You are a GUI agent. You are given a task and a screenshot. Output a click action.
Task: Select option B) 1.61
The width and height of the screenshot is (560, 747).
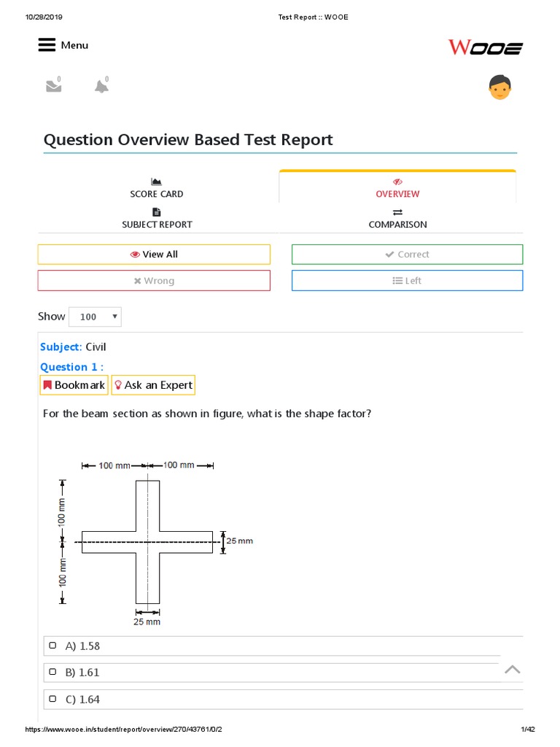[52, 672]
